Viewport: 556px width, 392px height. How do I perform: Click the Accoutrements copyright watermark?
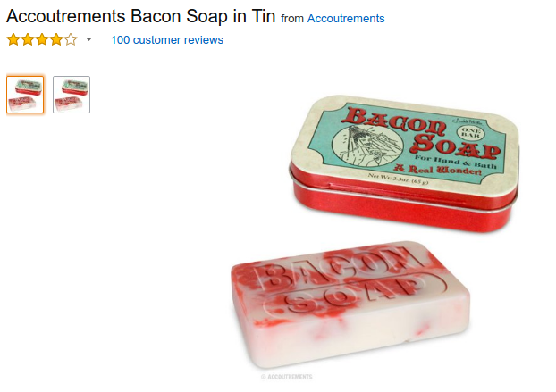(287, 377)
